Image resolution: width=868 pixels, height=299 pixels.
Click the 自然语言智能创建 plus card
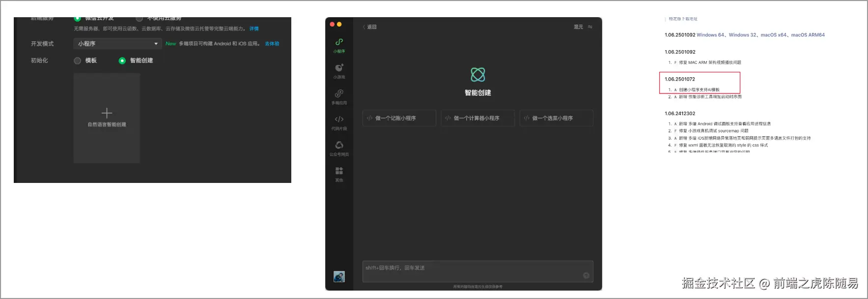(107, 118)
